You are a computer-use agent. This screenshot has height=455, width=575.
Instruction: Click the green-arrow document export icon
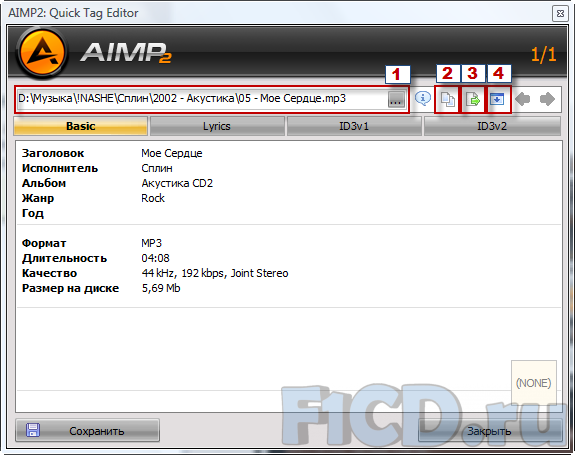tap(473, 99)
